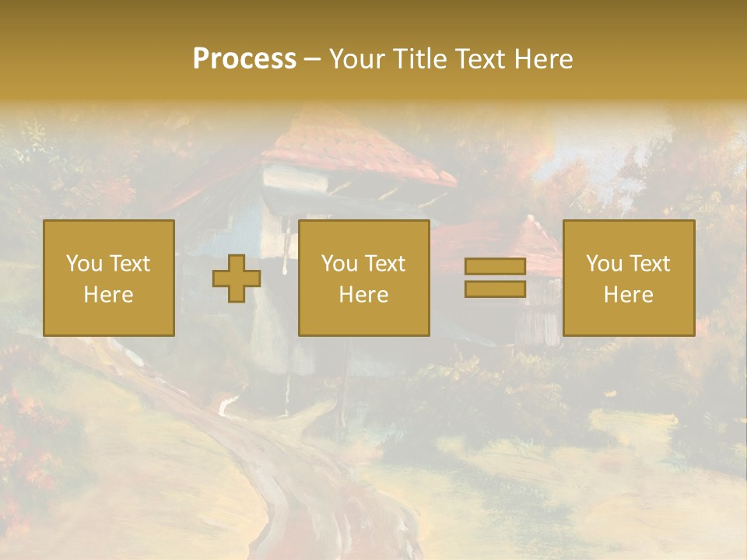This screenshot has height=560, width=747.
Task: Click the bold word 'Process' in title
Action: [244, 58]
